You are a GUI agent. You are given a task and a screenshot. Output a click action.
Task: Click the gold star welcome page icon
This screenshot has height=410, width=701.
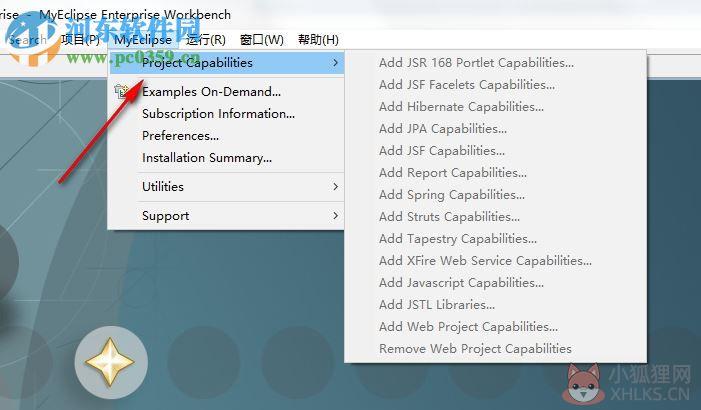(110, 362)
